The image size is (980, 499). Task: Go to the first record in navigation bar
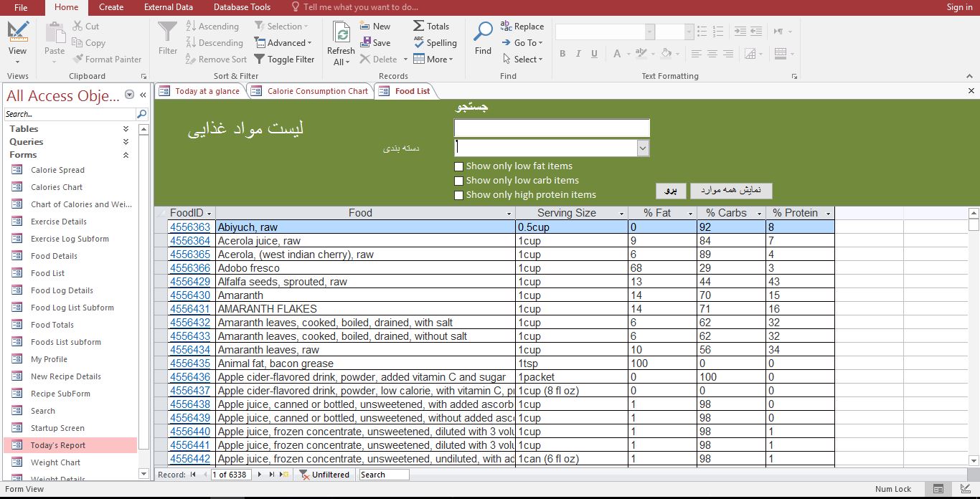pos(192,475)
